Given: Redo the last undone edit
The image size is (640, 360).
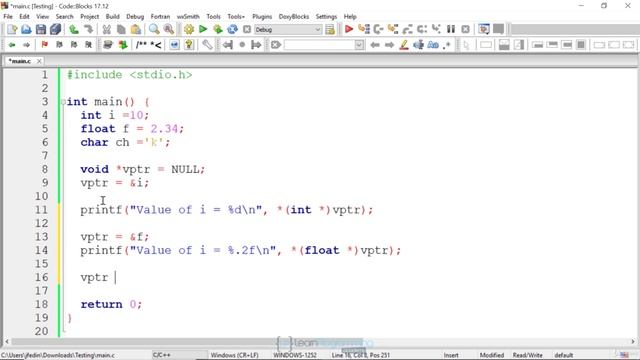Looking at the screenshot, I should coord(88,29).
